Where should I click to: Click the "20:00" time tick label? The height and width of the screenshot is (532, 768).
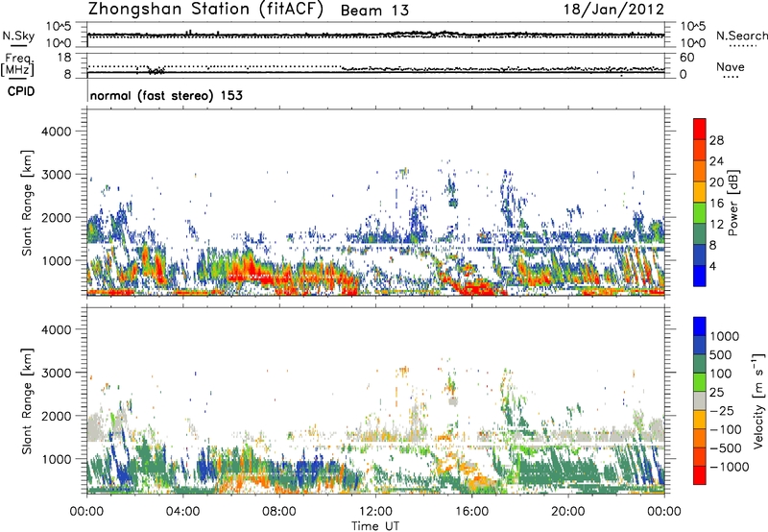(567, 512)
